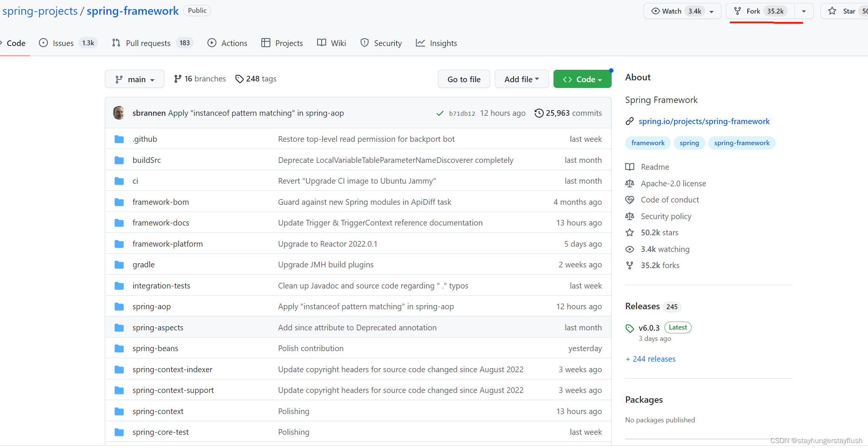868x448 pixels.
Task: Open spring.io/projects/spring-framework website link
Action: 704,121
